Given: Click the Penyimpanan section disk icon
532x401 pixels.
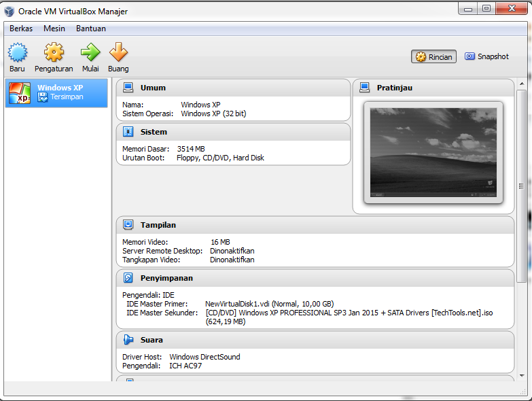Looking at the screenshot, I should point(128,278).
